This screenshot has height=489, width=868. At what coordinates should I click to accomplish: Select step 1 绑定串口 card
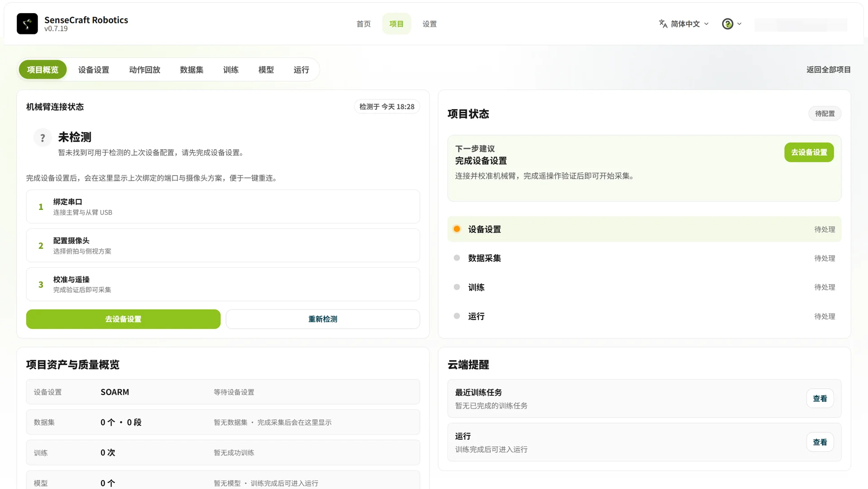(x=223, y=207)
